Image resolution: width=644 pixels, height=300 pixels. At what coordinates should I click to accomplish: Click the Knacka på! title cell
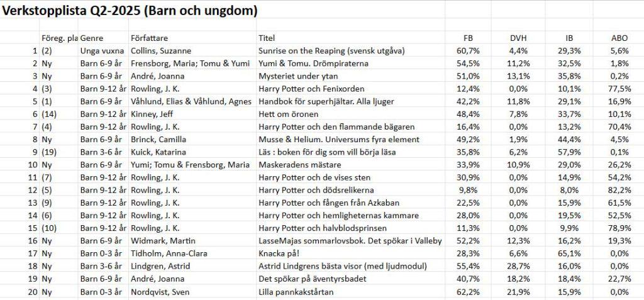click(x=351, y=253)
